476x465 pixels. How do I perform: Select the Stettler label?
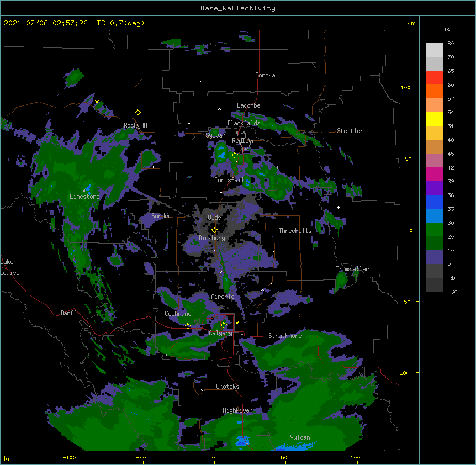[350, 131]
